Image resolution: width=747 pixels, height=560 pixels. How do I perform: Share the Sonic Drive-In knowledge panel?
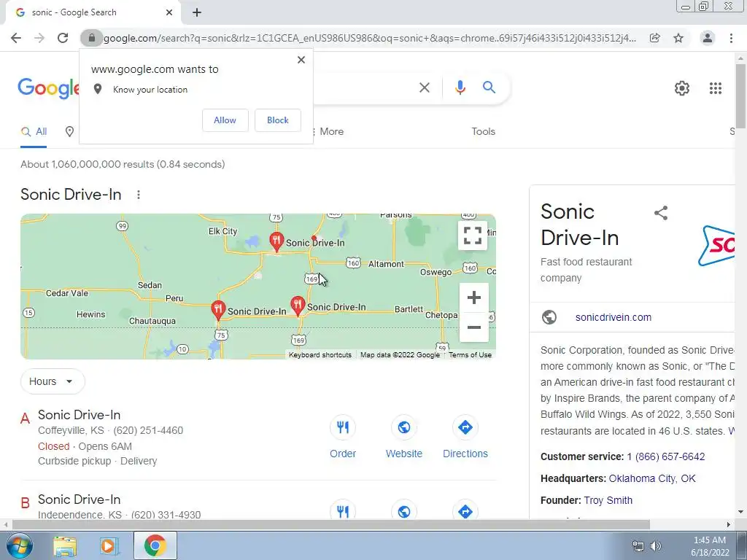point(661,213)
